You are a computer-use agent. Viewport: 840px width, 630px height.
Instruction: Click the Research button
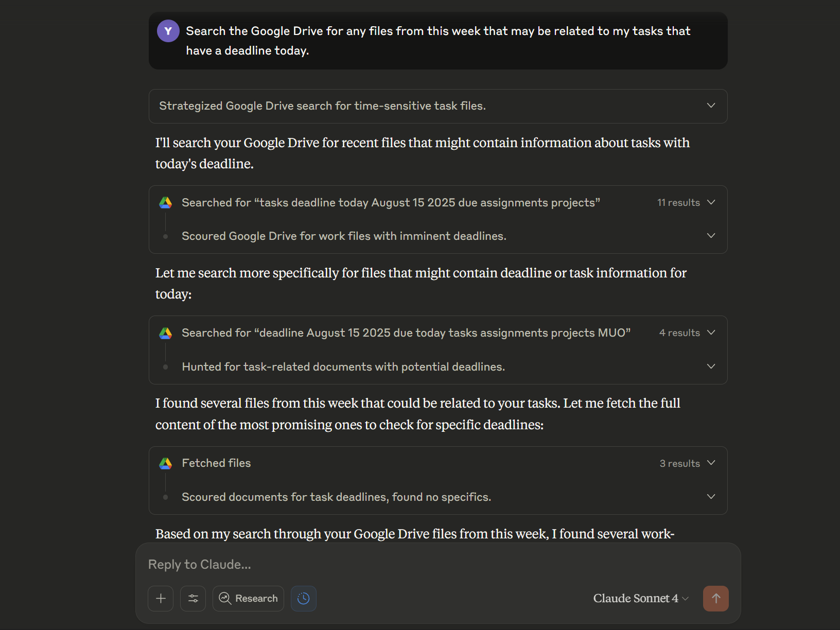click(248, 598)
